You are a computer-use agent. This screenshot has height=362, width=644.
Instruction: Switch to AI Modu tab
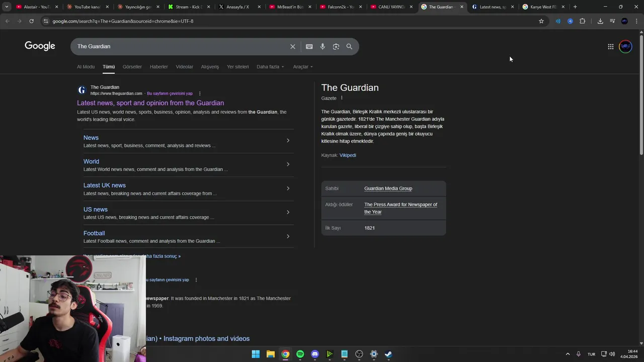(86, 67)
